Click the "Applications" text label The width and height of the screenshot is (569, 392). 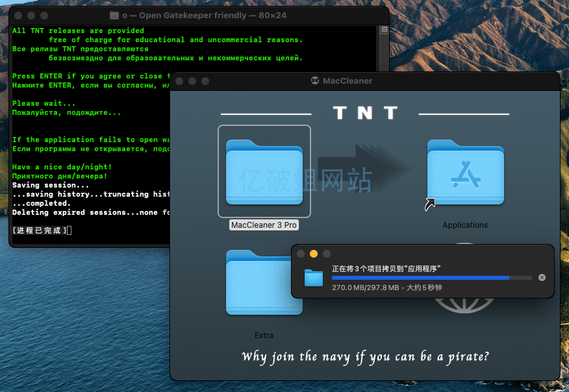(x=465, y=225)
